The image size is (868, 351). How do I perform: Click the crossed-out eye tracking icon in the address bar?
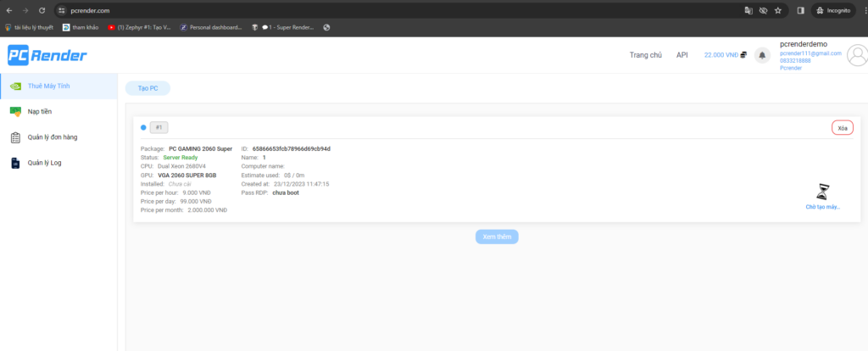[x=764, y=10]
